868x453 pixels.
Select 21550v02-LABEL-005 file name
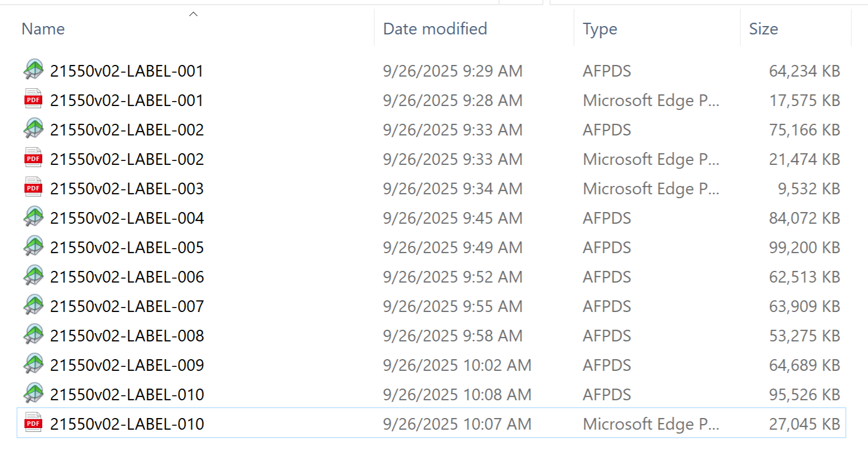pos(127,248)
